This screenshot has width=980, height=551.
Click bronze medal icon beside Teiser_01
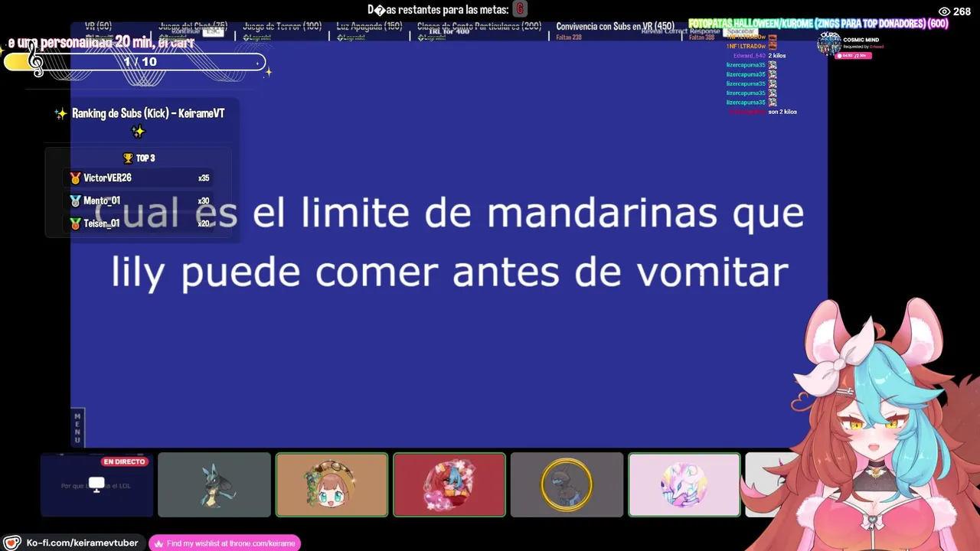tap(75, 223)
